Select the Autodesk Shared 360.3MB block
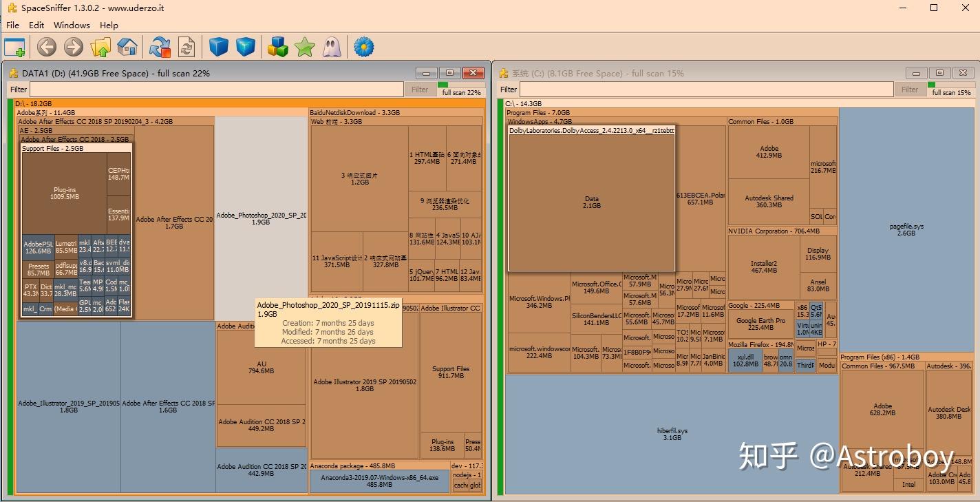The width and height of the screenshot is (980, 502). point(769,202)
